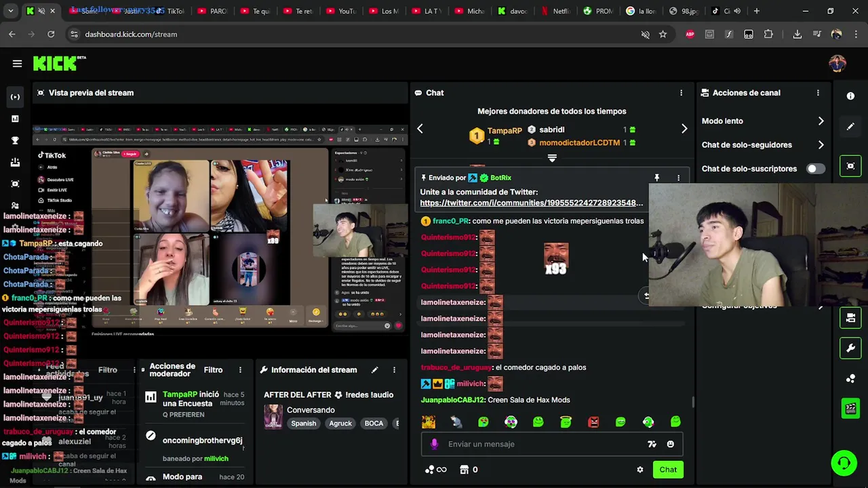Open milivich moderator name link
The width and height of the screenshot is (868, 488).
216,459
